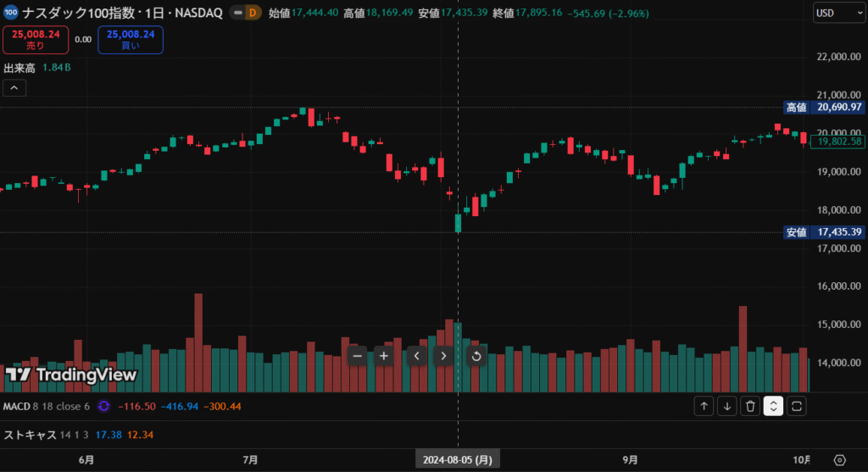Click the zoom out minus button
Screen dimensions: 868x472
coord(357,356)
